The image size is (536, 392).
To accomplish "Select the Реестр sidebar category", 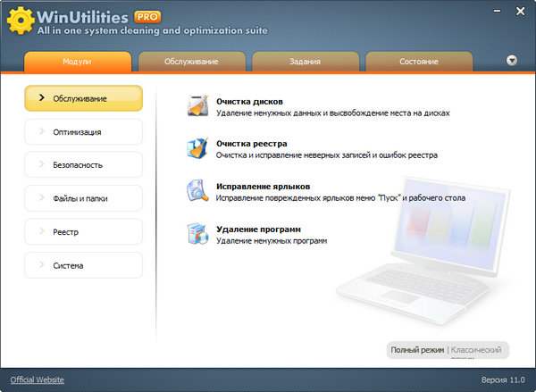I will [x=83, y=232].
